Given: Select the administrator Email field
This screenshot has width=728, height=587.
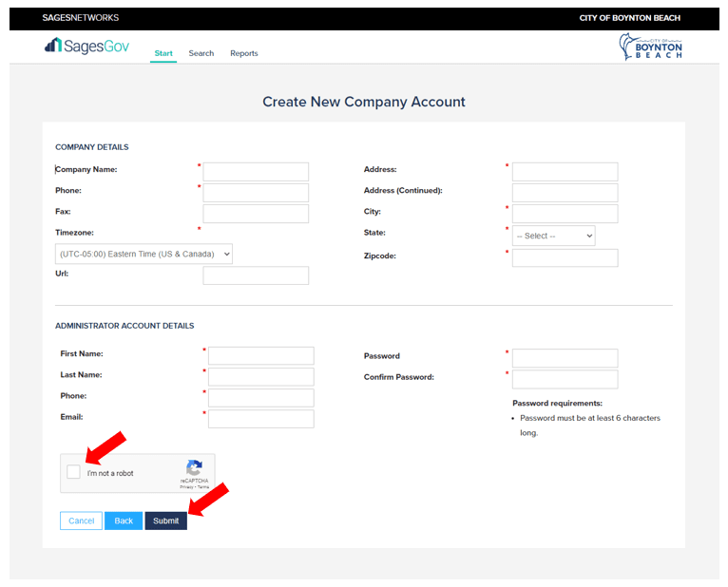Looking at the screenshot, I should click(260, 419).
